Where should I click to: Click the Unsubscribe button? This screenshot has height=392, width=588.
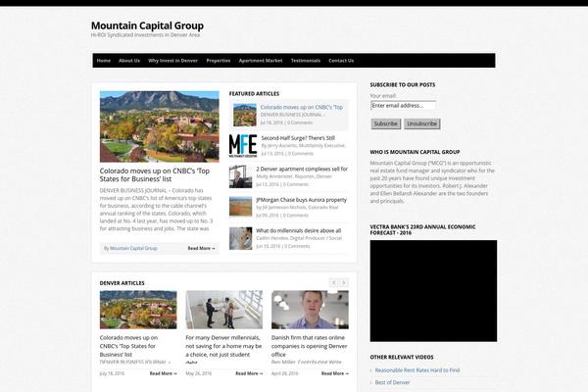(421, 123)
